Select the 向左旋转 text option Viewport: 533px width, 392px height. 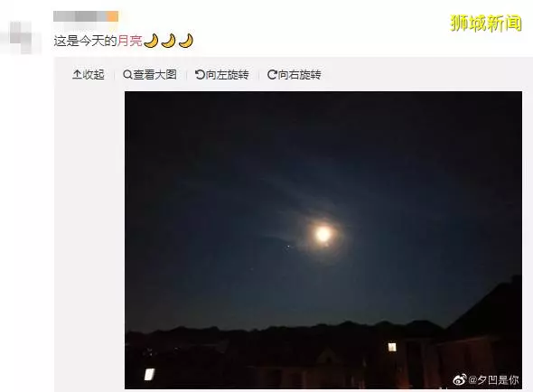[x=227, y=74]
